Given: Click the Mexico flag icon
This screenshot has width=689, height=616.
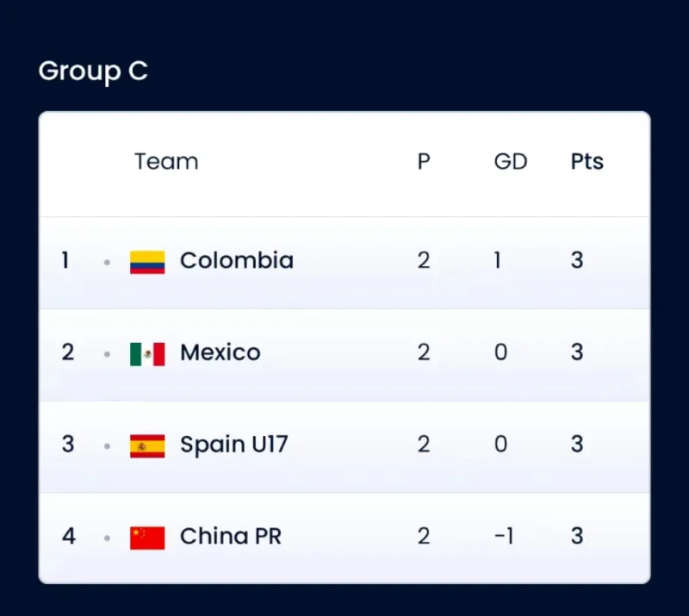Looking at the screenshot, I should click(147, 353).
